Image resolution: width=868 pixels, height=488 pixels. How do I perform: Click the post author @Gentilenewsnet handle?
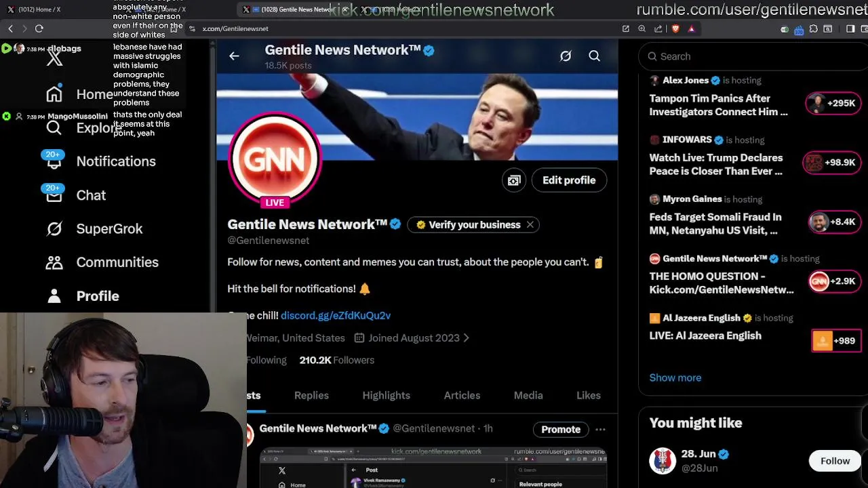434,428
